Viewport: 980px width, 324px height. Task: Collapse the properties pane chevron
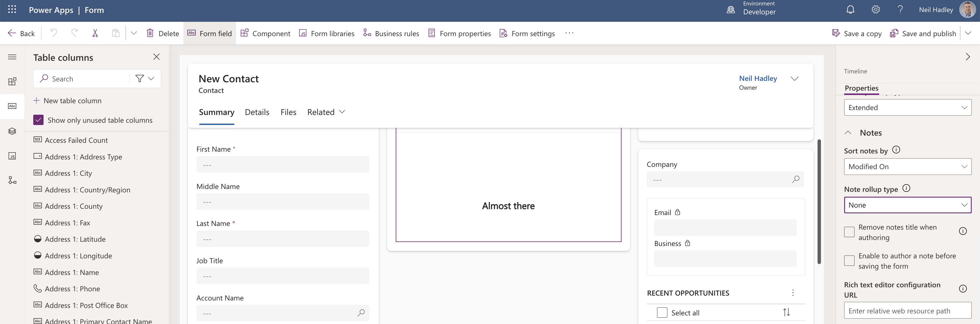click(968, 57)
